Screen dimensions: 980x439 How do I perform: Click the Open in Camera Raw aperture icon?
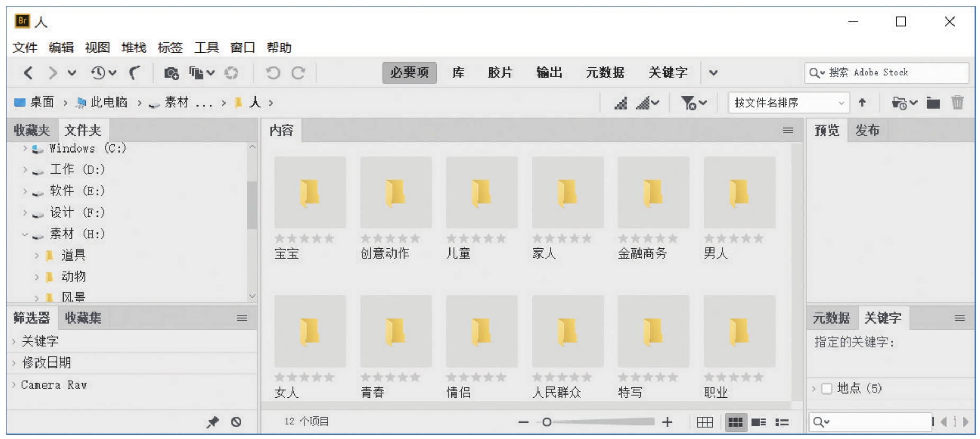[231, 73]
